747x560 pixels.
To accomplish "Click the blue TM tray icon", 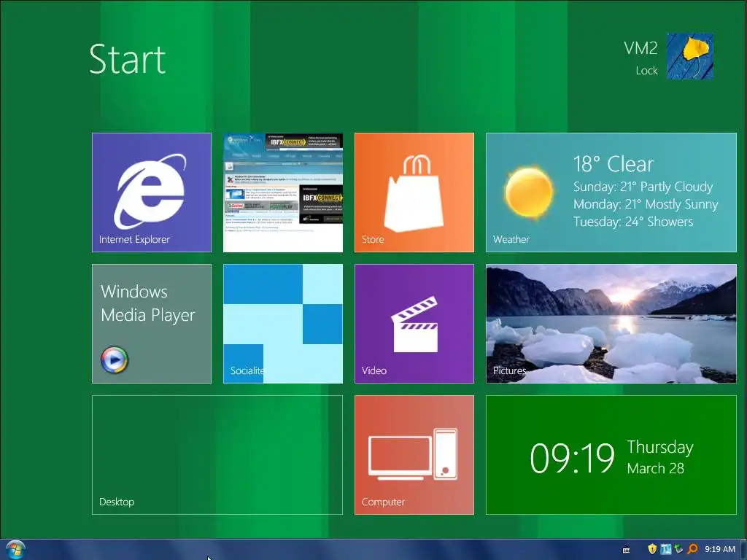I will [x=666, y=549].
